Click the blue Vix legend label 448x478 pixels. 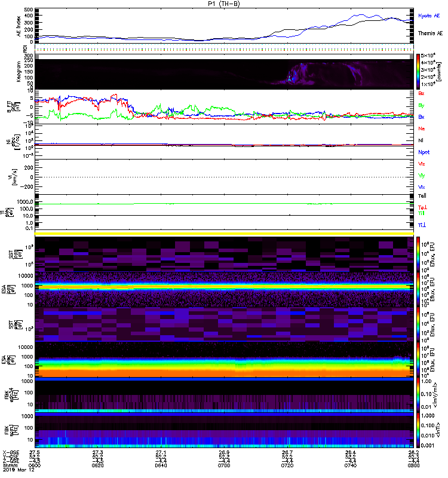click(422, 187)
